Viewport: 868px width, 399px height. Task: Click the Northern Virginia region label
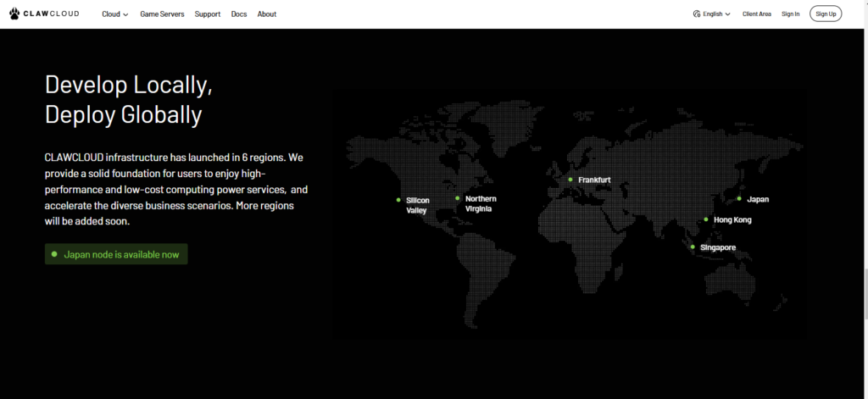click(481, 203)
